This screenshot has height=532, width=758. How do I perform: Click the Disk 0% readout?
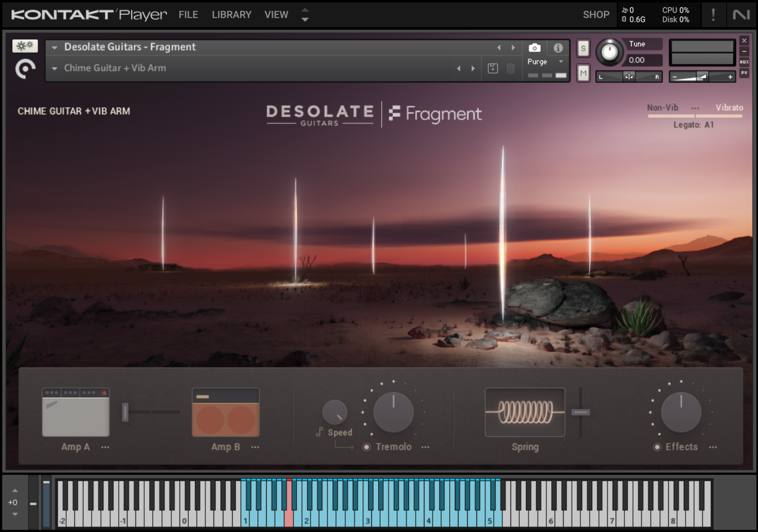(676, 19)
